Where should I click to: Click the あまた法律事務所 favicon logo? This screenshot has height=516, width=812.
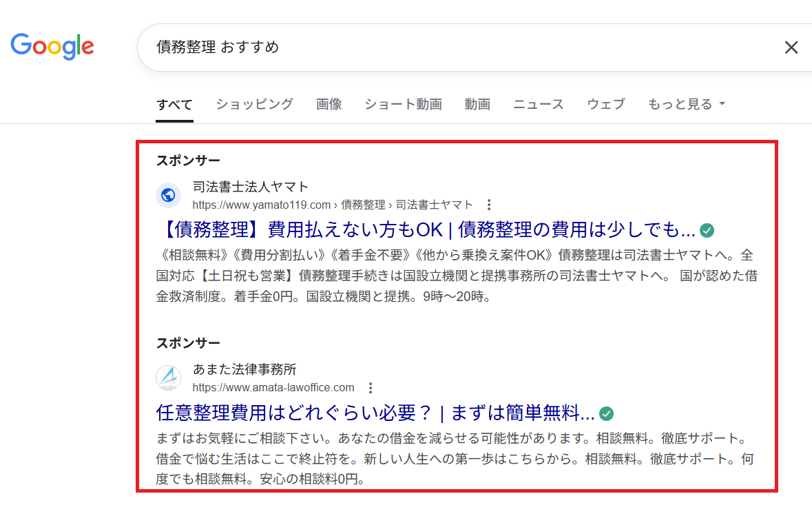[x=168, y=378]
